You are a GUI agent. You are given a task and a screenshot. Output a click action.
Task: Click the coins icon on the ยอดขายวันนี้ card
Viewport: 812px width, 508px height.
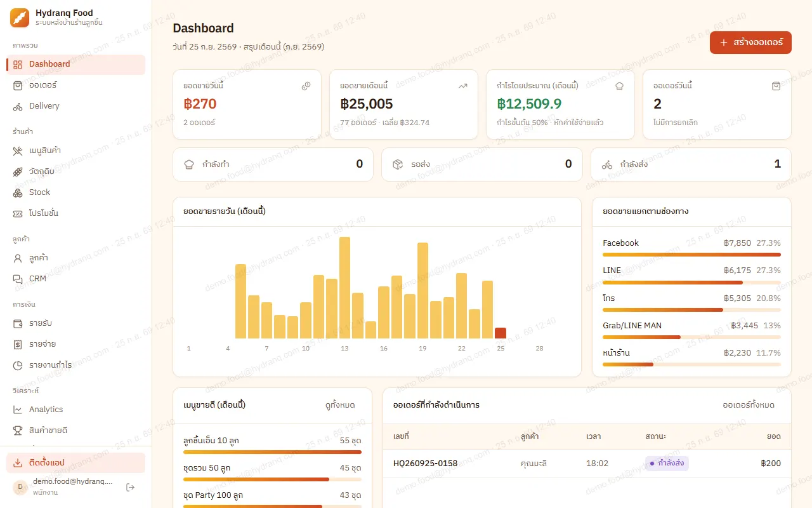306,86
